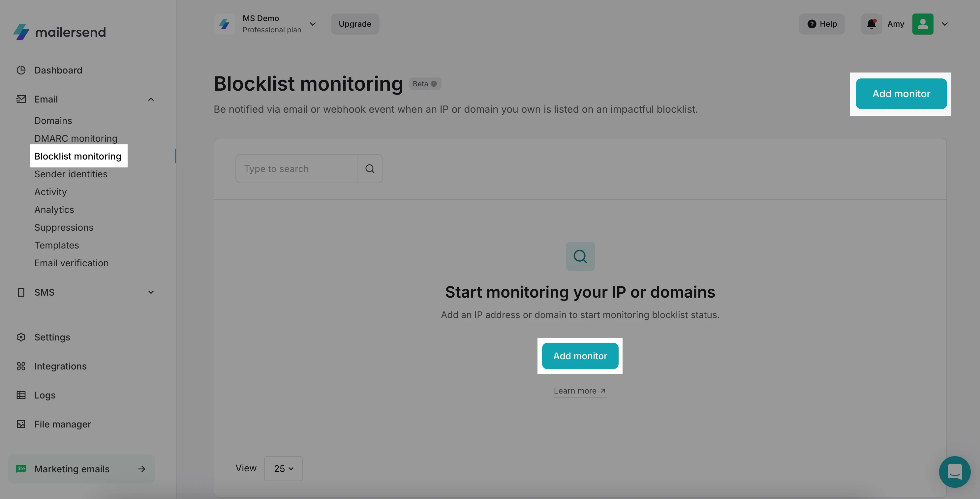
Task: Click the search magnifier in the search bar
Action: [x=370, y=168]
